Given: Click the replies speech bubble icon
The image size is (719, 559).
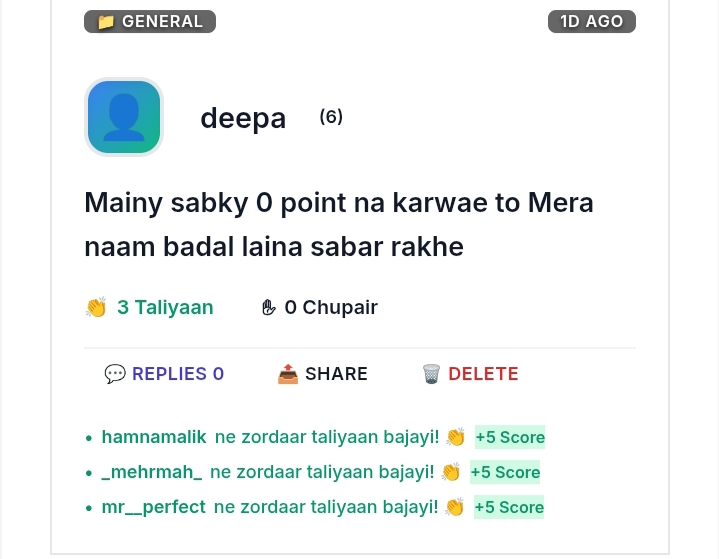Looking at the screenshot, I should tap(115, 374).
